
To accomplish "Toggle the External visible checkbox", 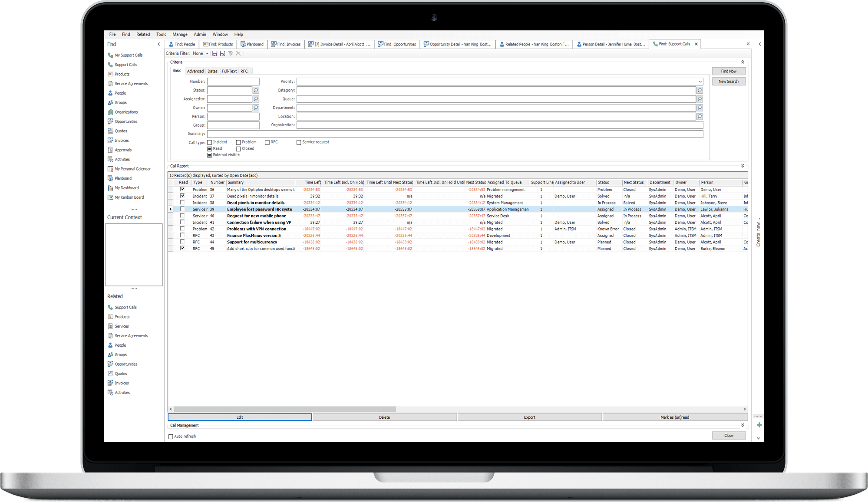I will coord(210,155).
